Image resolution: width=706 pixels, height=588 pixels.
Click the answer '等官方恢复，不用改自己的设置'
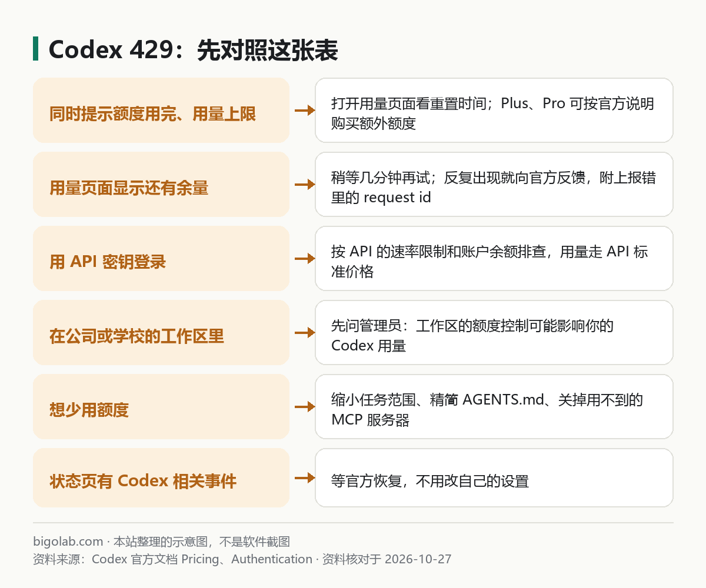pyautogui.click(x=430, y=482)
